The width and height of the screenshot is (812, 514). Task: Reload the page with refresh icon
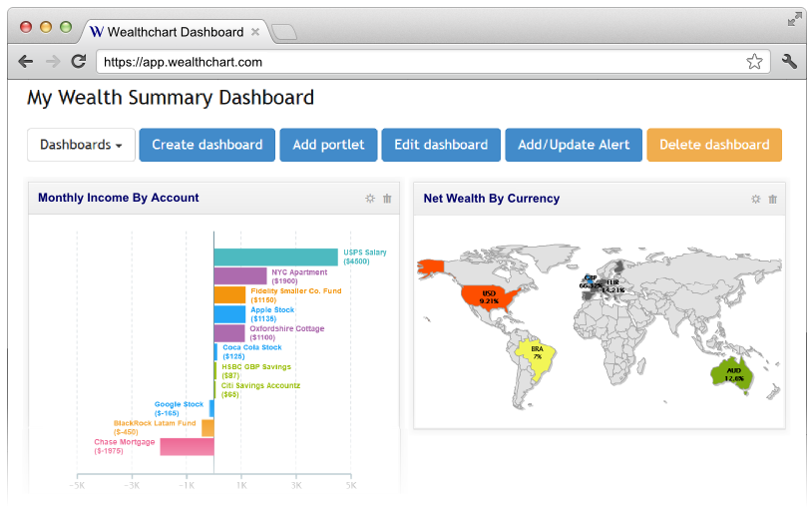[x=79, y=61]
